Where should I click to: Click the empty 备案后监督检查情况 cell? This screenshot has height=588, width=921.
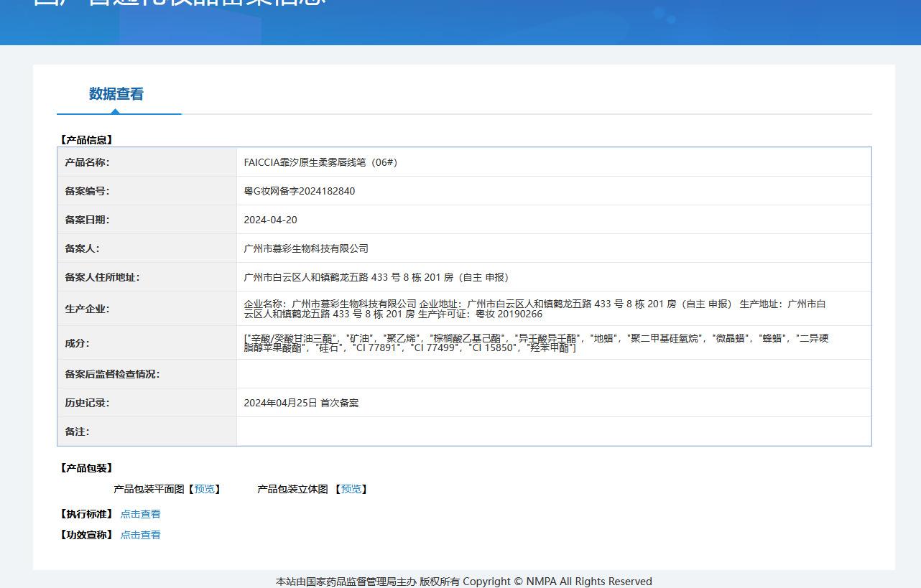[554, 374]
